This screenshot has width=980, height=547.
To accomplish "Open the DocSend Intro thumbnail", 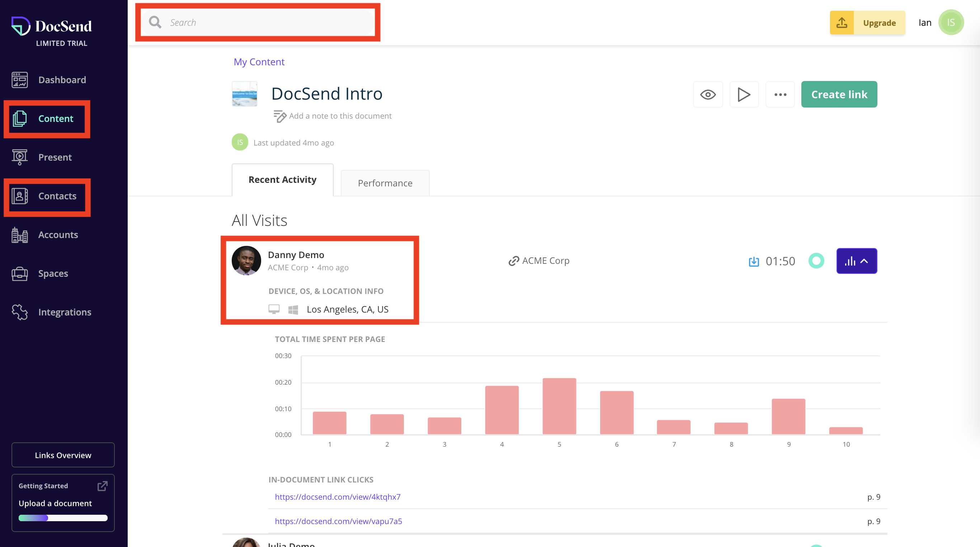I will (245, 94).
